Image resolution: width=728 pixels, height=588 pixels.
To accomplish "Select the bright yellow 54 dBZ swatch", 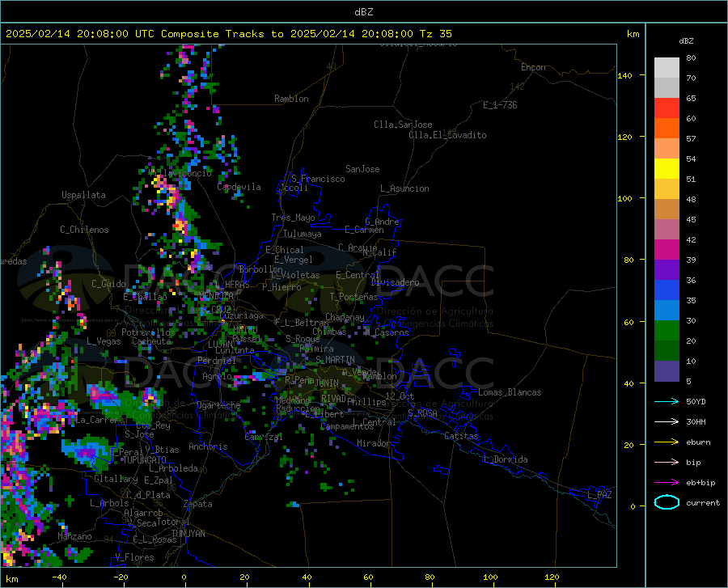I will pos(667,169).
